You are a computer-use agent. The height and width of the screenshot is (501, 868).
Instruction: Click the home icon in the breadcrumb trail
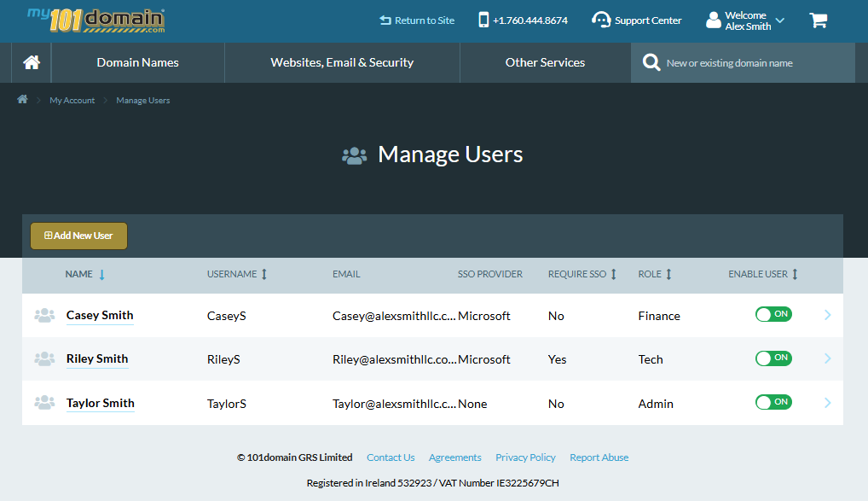click(x=21, y=99)
